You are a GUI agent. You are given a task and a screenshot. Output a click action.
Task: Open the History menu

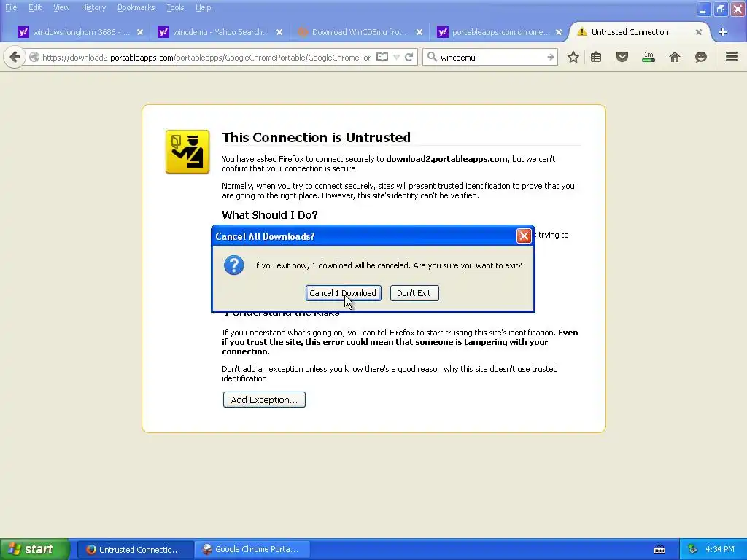pos(93,7)
